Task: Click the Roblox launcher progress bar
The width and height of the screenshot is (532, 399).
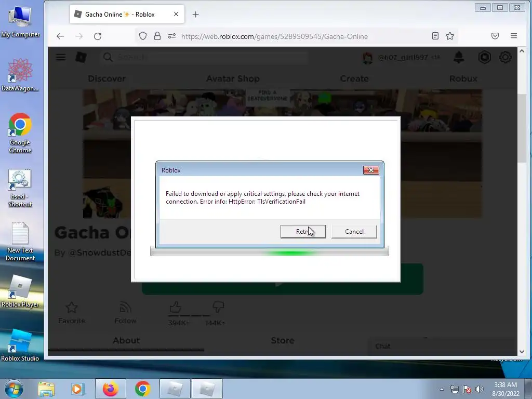Action: point(270,251)
